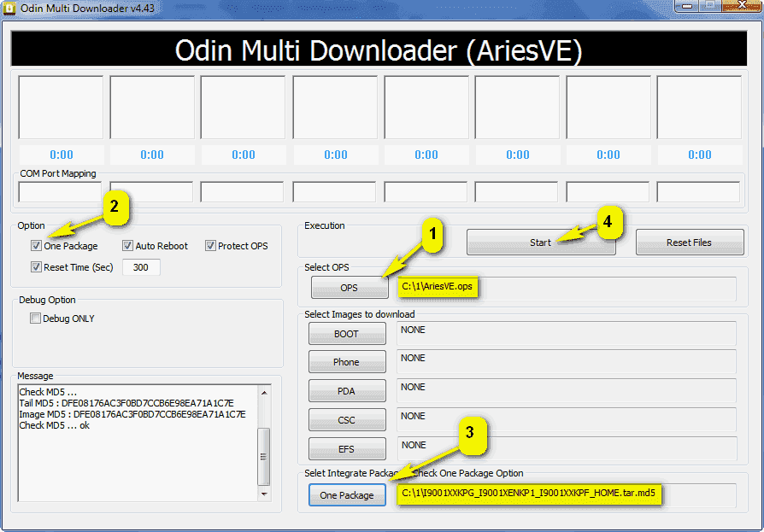Click the CSC path field showing NONE

click(x=567, y=420)
